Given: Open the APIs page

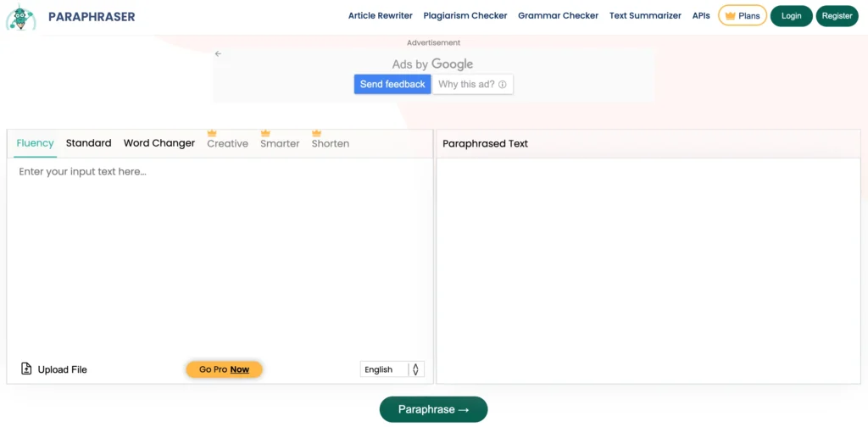Looking at the screenshot, I should (701, 15).
